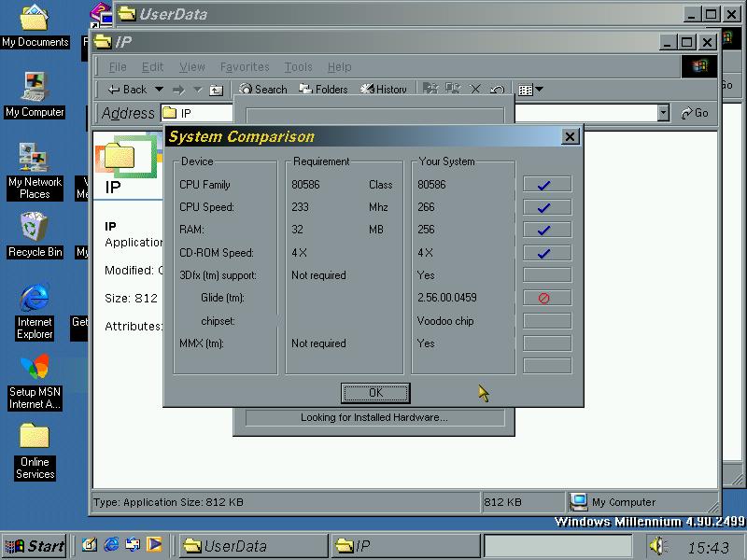The height and width of the screenshot is (560, 747).
Task: Open the Favorites menu
Action: (245, 67)
